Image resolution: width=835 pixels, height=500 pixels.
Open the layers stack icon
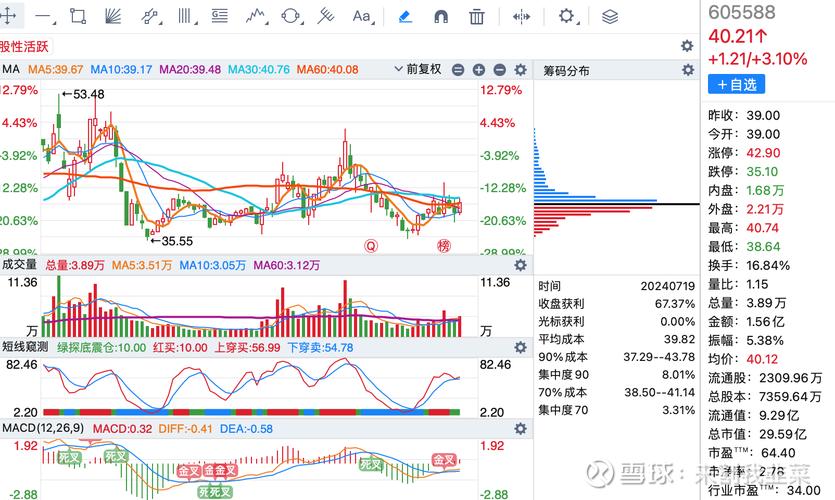coord(610,16)
